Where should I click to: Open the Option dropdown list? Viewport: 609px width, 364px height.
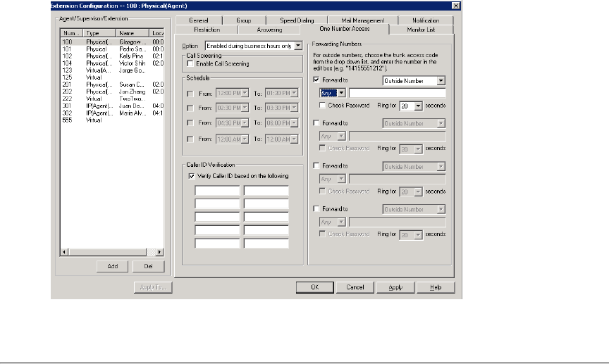(x=298, y=46)
